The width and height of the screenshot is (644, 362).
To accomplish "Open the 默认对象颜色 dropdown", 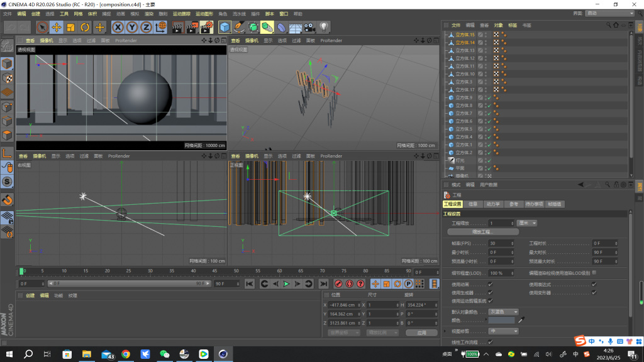I will [504, 312].
